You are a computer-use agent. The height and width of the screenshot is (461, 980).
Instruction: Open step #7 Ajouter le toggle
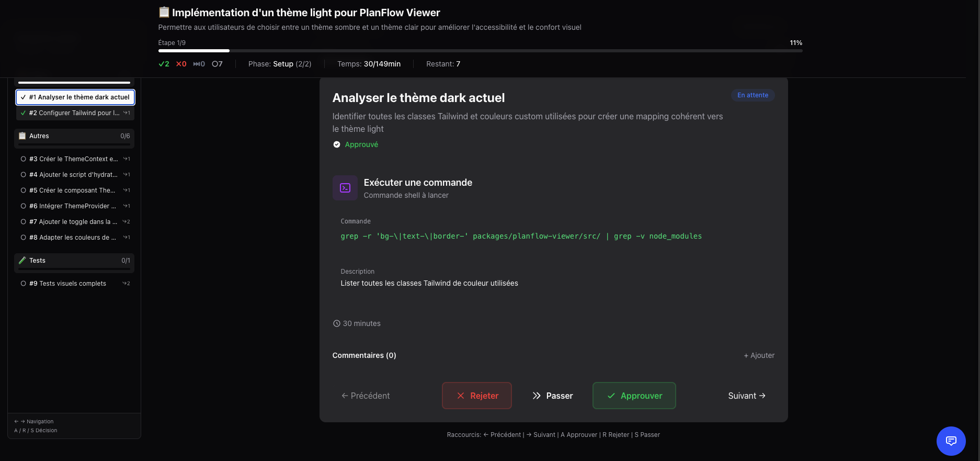pos(75,222)
